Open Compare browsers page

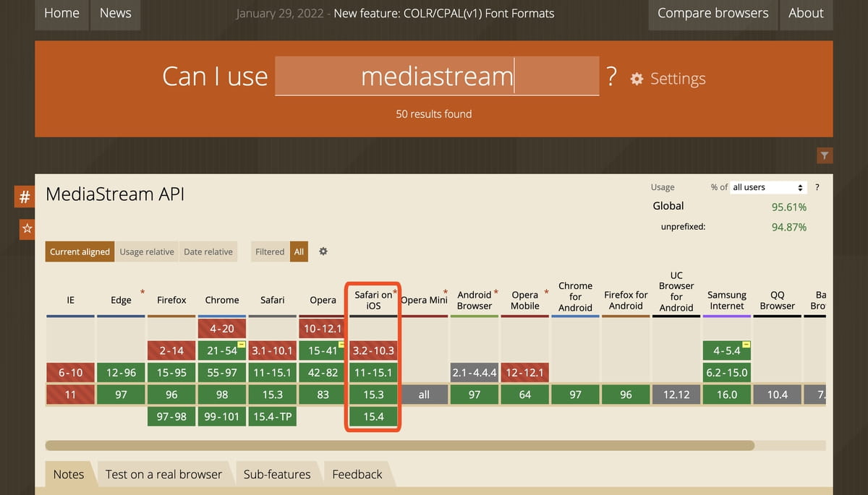pyautogui.click(x=713, y=13)
